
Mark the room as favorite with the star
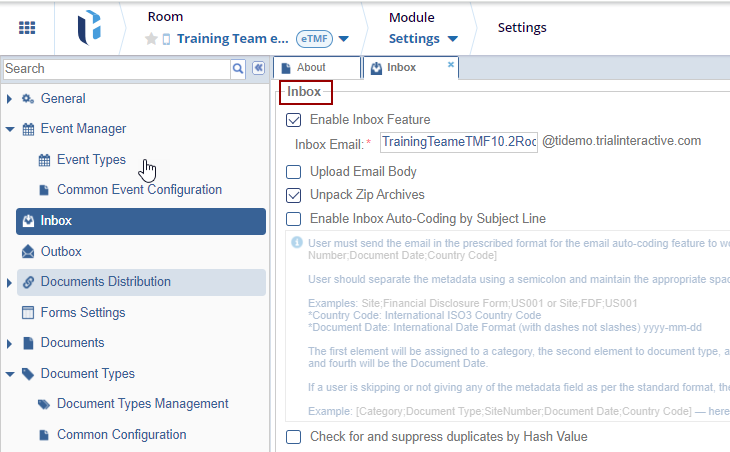click(x=151, y=39)
